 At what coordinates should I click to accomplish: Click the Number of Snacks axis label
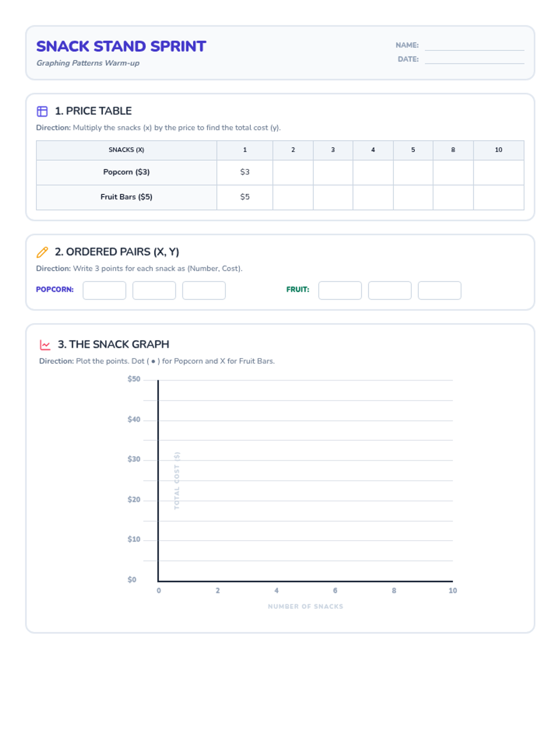point(305,606)
